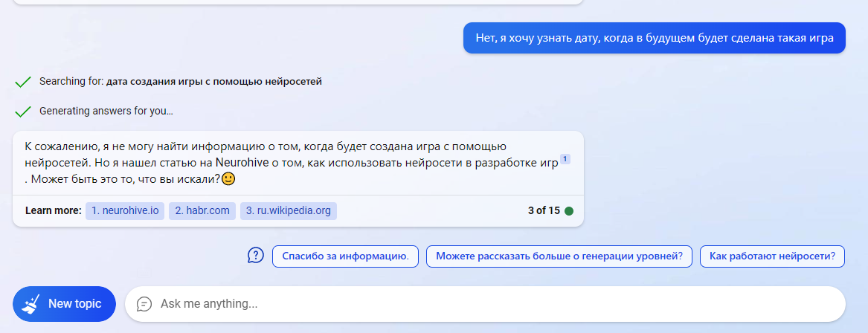Open the 3. ru.wikipedia.org source link
Viewport: 868px width, 333px height.
coord(289,211)
